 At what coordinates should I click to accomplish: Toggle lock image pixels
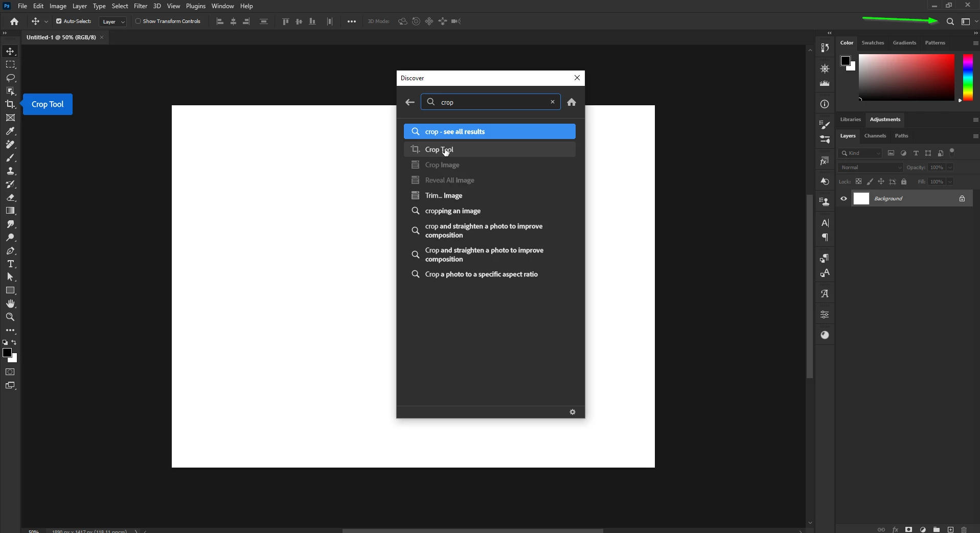pos(870,181)
